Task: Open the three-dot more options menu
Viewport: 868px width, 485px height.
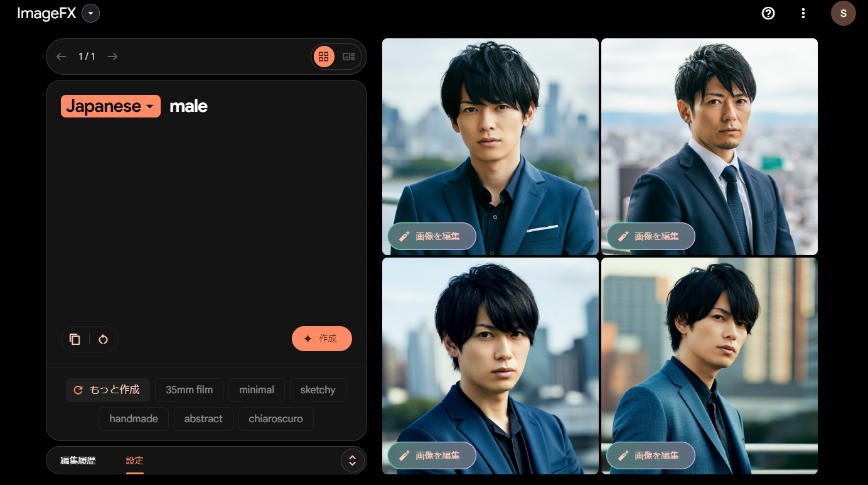Action: tap(803, 13)
